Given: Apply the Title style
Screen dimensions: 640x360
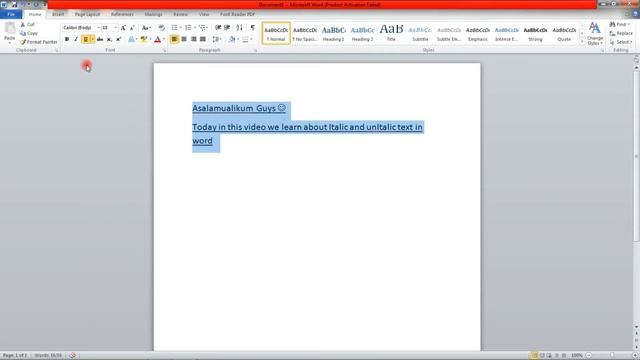Looking at the screenshot, I should tap(391, 33).
